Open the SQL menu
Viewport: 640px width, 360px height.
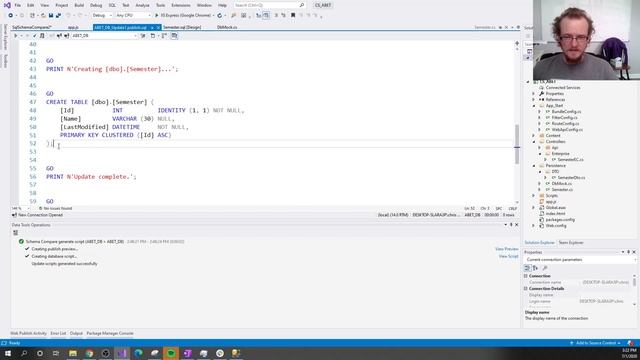[112, 5]
